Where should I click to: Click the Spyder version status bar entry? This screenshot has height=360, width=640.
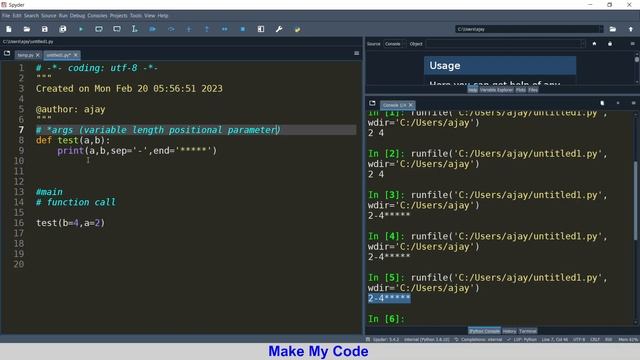(x=383, y=340)
